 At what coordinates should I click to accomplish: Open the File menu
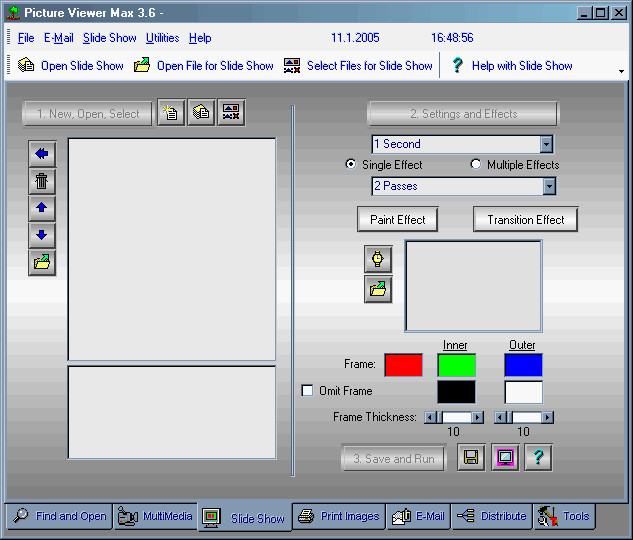click(26, 38)
